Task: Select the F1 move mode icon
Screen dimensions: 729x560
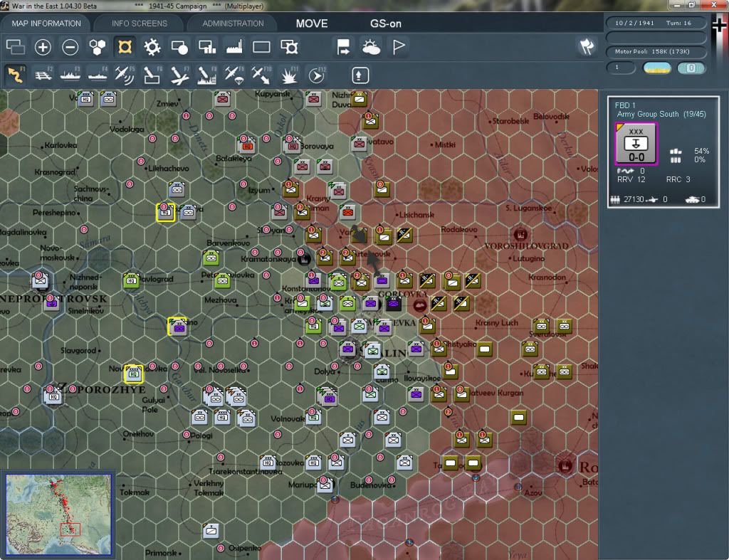Action: [x=16, y=75]
